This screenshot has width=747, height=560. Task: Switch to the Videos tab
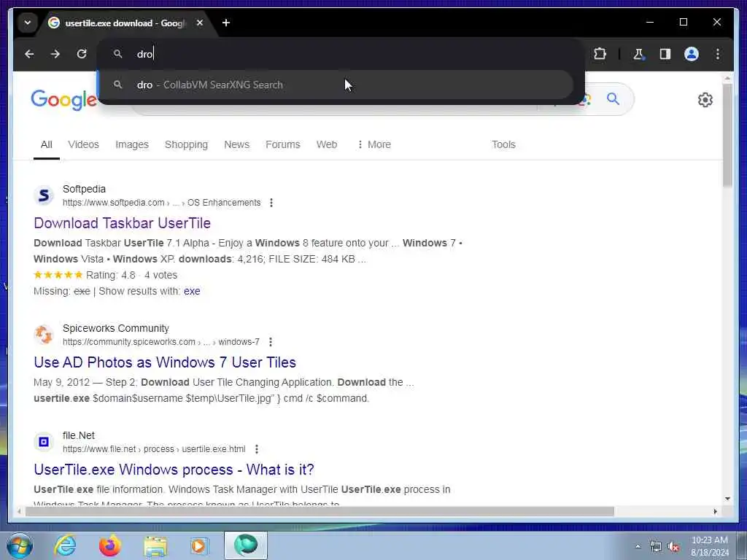83,145
